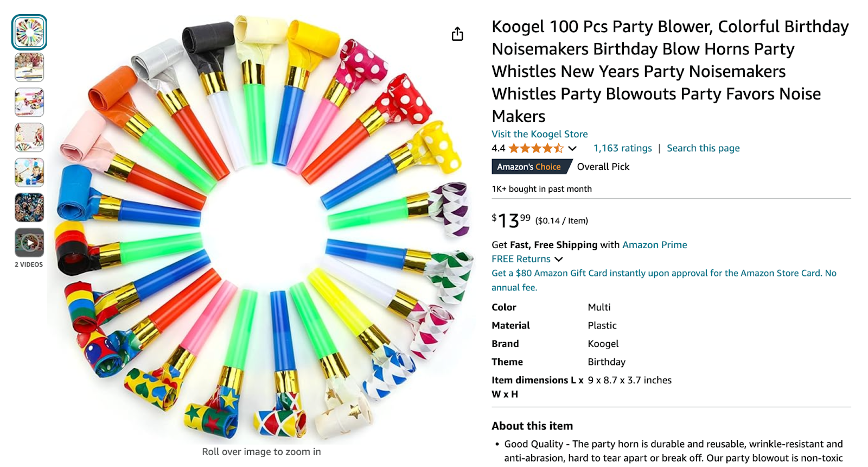Select the second gallery thumbnail
The height and width of the screenshot is (467, 868).
click(29, 67)
